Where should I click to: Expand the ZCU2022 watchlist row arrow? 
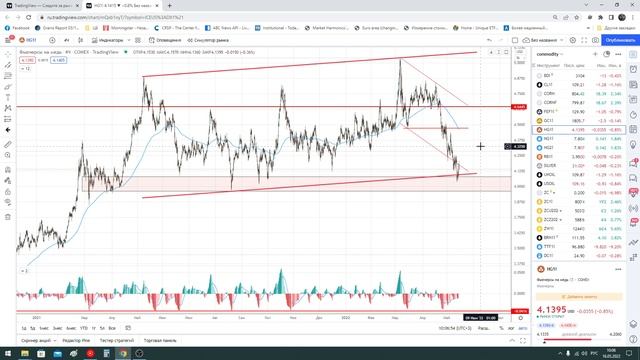[x=561, y=211]
